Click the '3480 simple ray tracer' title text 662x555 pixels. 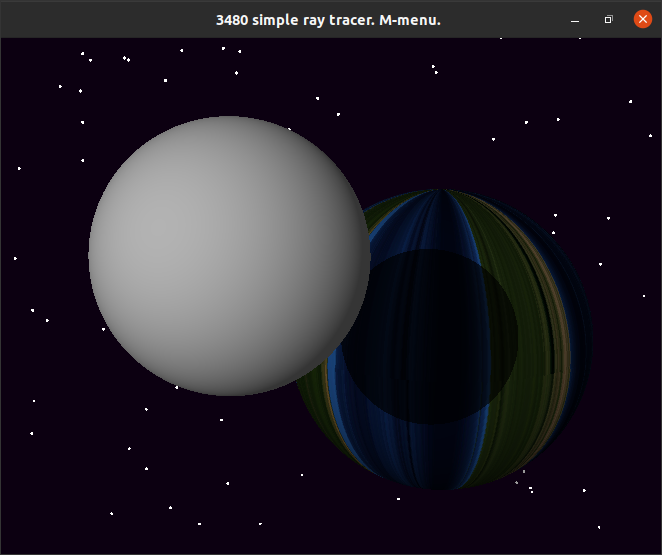click(328, 20)
